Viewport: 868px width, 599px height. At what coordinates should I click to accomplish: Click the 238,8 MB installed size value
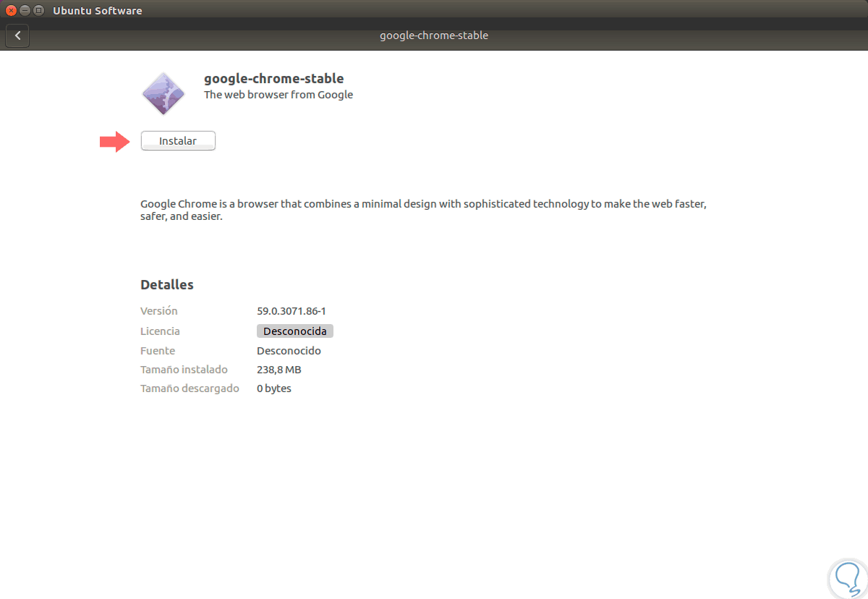[x=279, y=370]
